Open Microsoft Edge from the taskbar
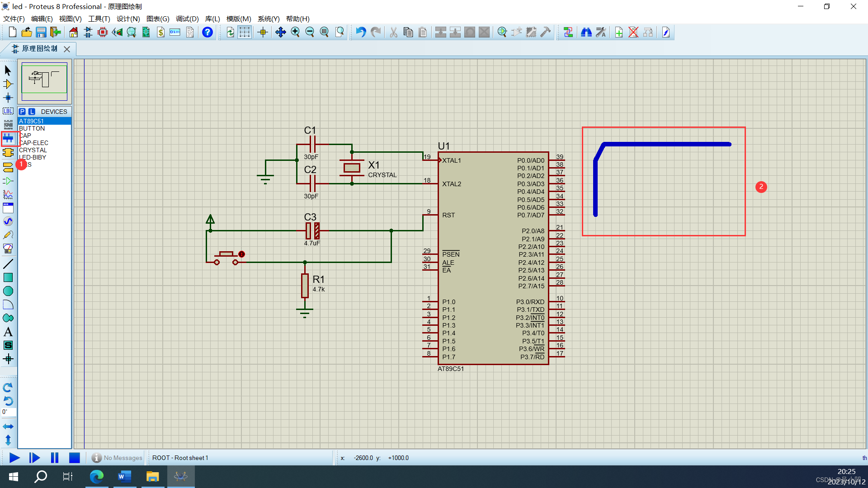The height and width of the screenshot is (488, 868). pyautogui.click(x=96, y=476)
